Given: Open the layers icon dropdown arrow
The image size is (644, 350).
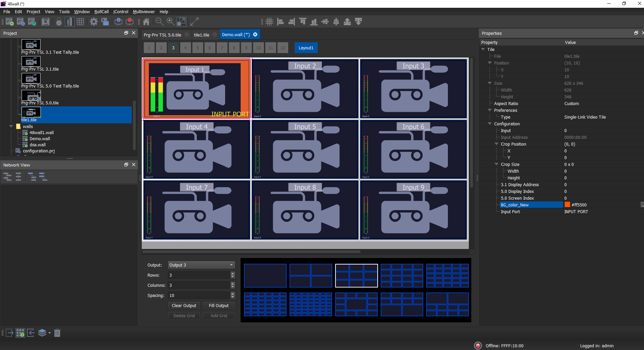Looking at the screenshot, I should (50, 333).
